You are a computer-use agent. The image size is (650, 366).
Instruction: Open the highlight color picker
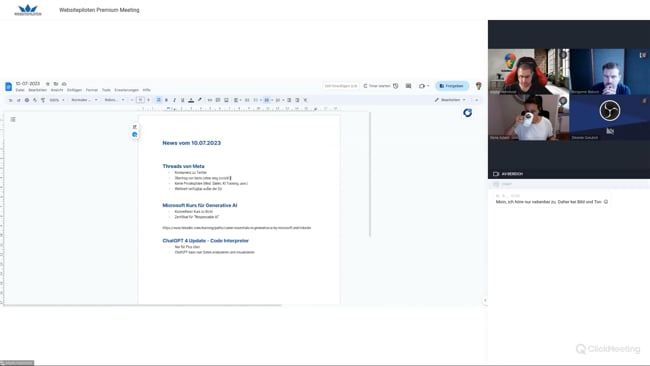[x=200, y=100]
